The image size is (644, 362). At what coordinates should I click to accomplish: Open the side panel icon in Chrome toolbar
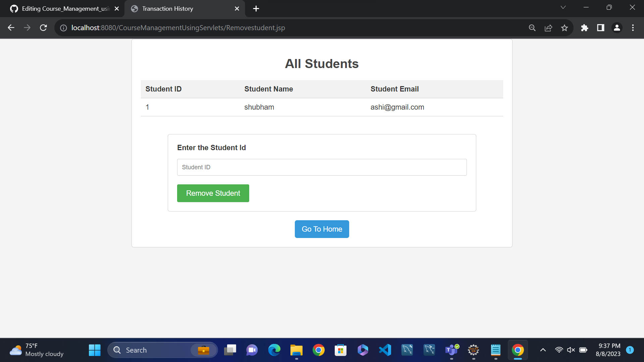point(600,28)
